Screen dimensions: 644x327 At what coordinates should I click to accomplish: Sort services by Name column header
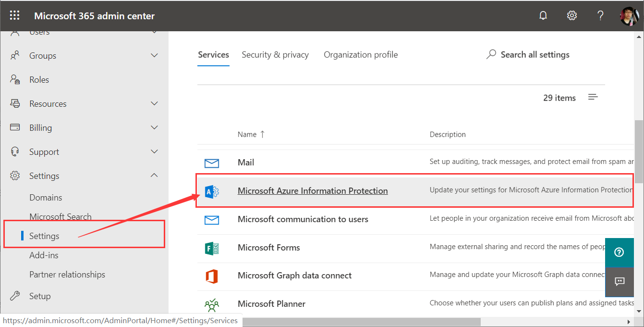pos(247,135)
